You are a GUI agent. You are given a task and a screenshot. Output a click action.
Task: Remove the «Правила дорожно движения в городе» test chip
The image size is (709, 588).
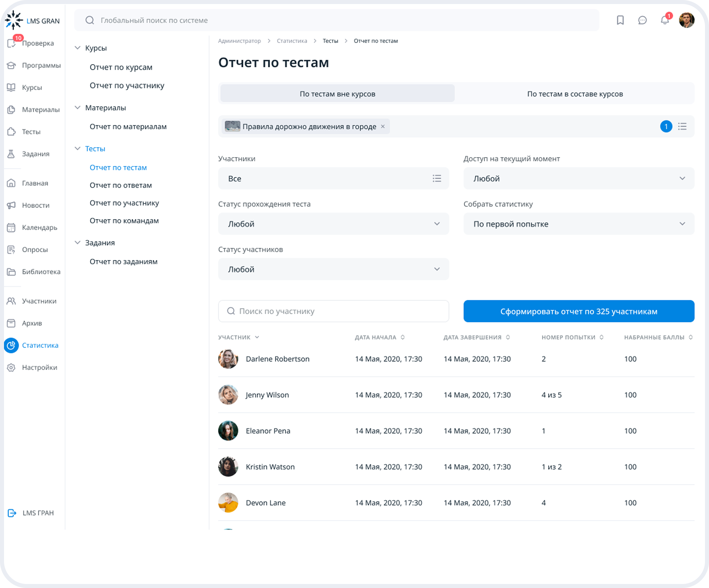click(383, 127)
